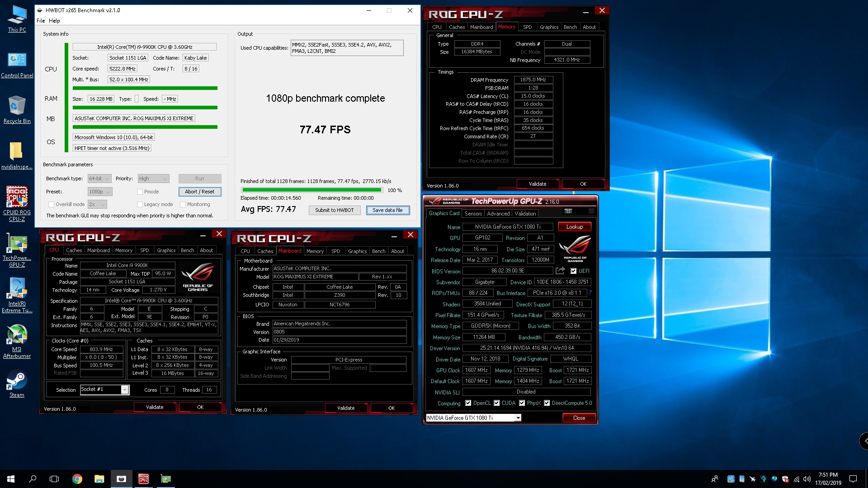Screen dimensions: 868x488
Task: Open the Action Center notifications
Action: click(x=853, y=479)
